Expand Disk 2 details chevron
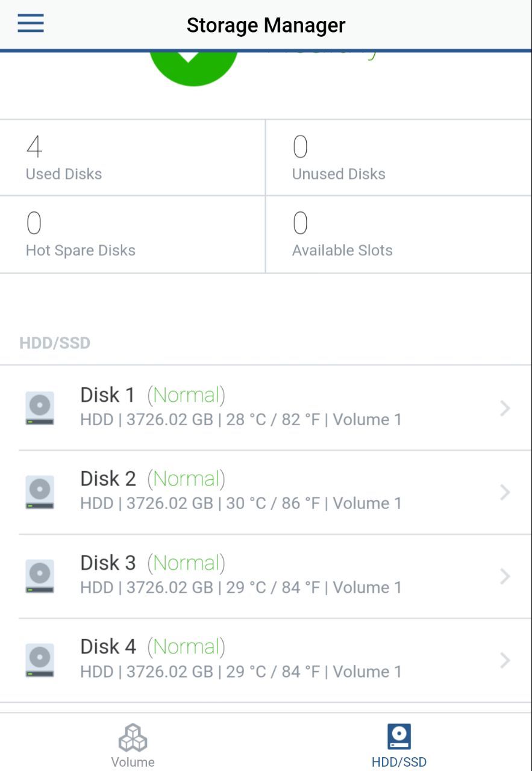 click(x=505, y=493)
